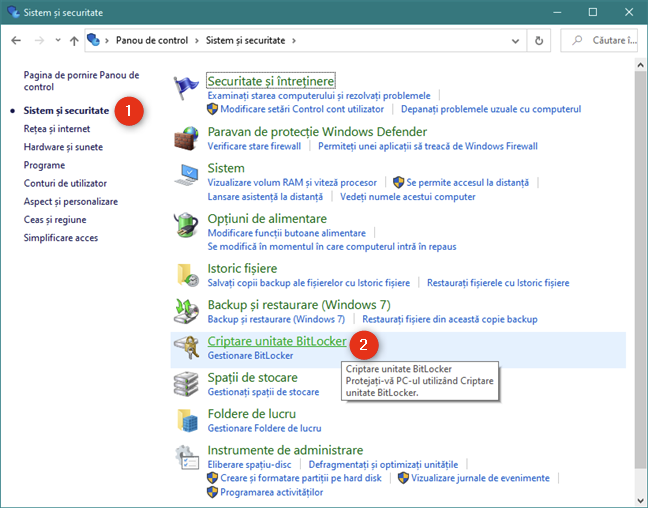
Task: Select Panou de control in the breadcrumb
Action: tap(152, 41)
